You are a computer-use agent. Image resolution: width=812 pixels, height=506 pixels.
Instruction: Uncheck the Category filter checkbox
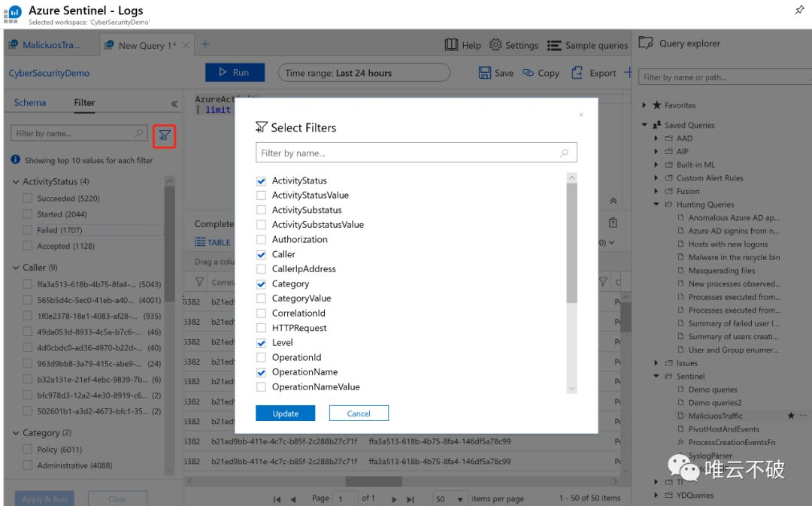pyautogui.click(x=261, y=283)
